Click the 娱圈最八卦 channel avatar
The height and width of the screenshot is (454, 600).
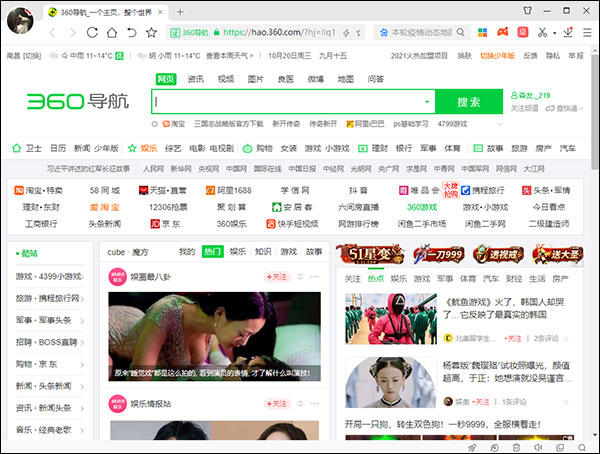point(117,277)
